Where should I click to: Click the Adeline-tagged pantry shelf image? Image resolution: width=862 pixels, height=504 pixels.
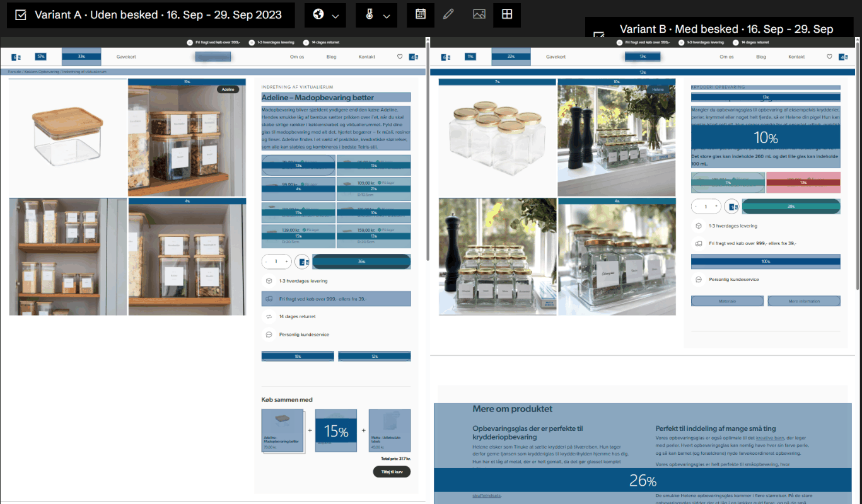pyautogui.click(x=187, y=137)
